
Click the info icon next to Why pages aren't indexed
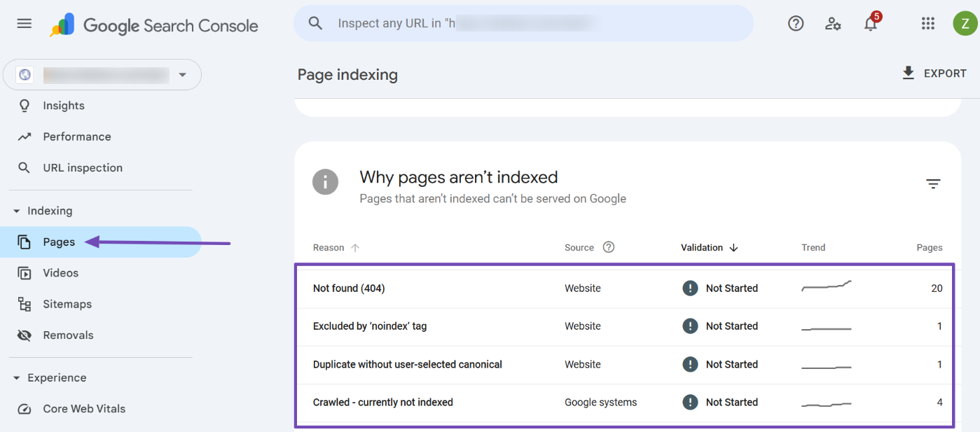click(x=325, y=181)
